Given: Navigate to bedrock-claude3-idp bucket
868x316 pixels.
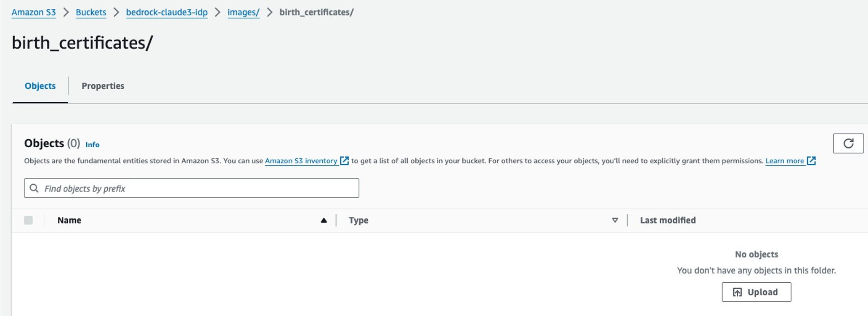Looking at the screenshot, I should (x=167, y=12).
